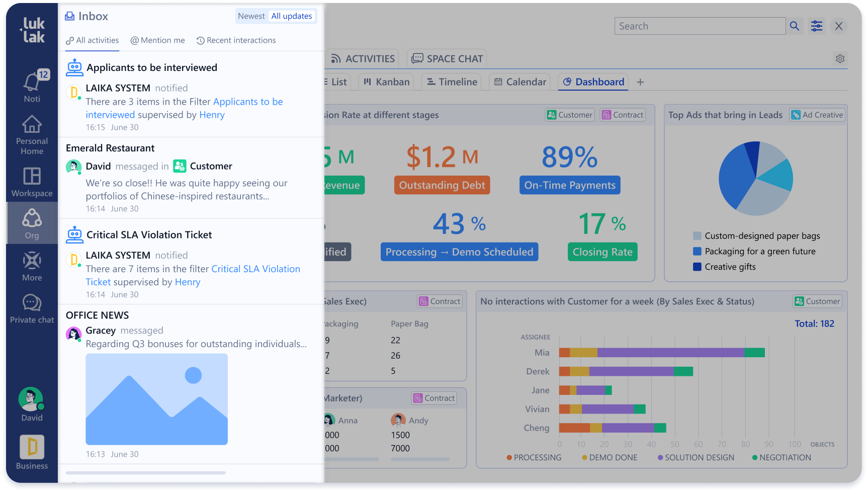Screen dimensions: 868x492
Task: Add a new view with plus button
Action: (640, 82)
